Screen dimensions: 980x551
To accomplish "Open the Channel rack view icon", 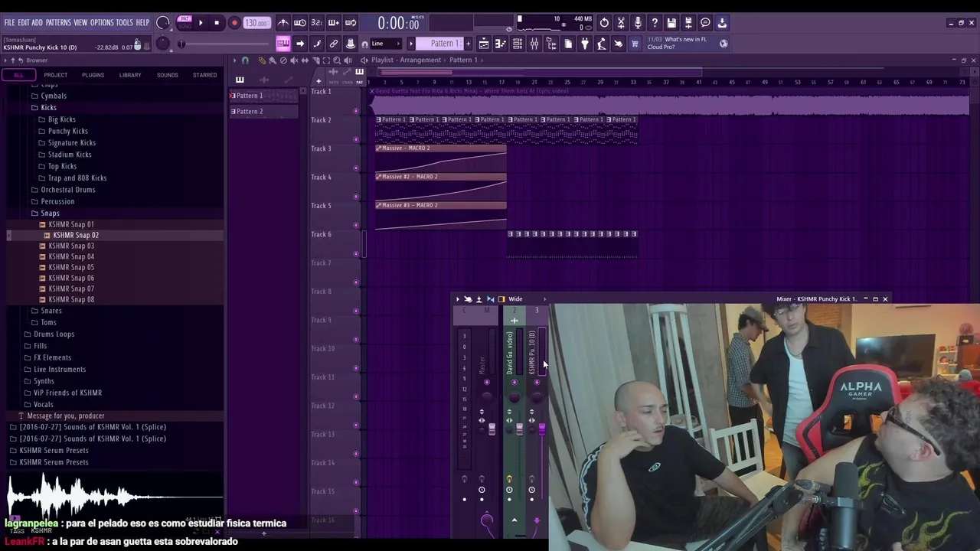I will click(x=517, y=44).
